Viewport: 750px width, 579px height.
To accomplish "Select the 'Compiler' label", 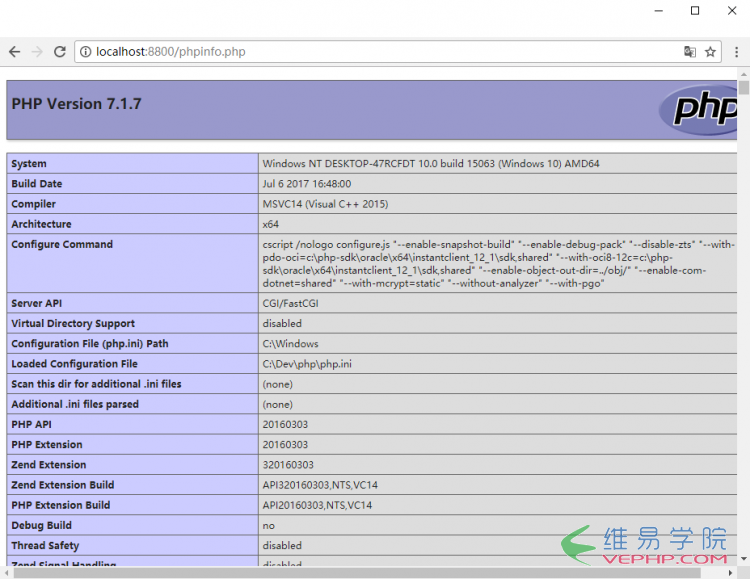I will [x=33, y=204].
